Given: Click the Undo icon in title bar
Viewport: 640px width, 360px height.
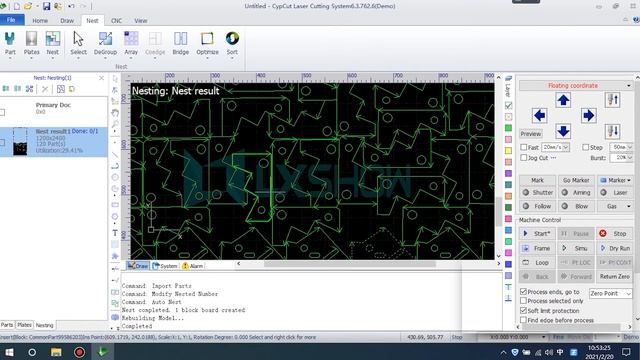Looking at the screenshot, I should (71, 6).
